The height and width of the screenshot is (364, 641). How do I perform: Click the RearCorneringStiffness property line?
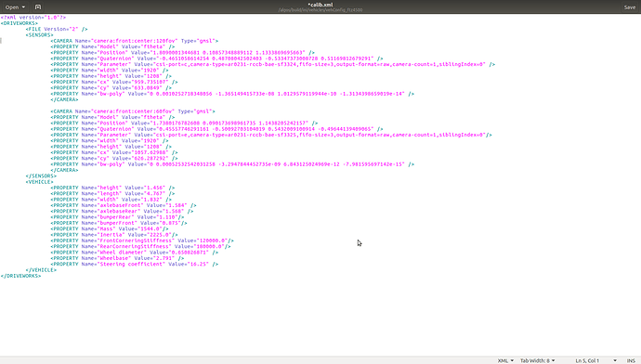click(x=140, y=246)
